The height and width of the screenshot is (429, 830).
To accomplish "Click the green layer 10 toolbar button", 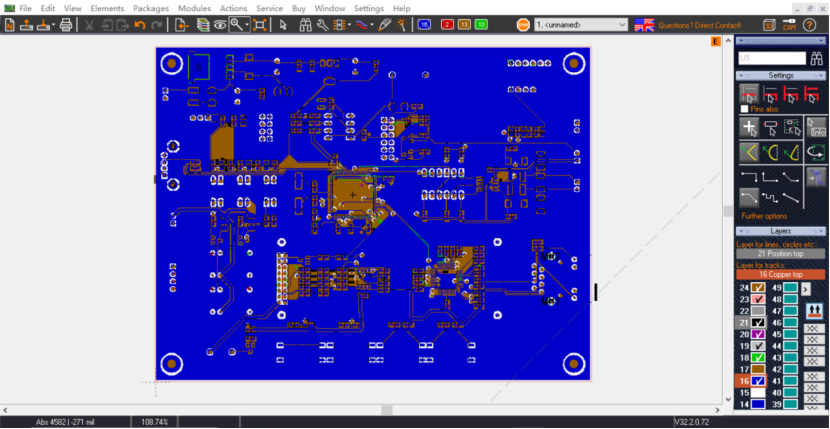I will click(x=481, y=24).
